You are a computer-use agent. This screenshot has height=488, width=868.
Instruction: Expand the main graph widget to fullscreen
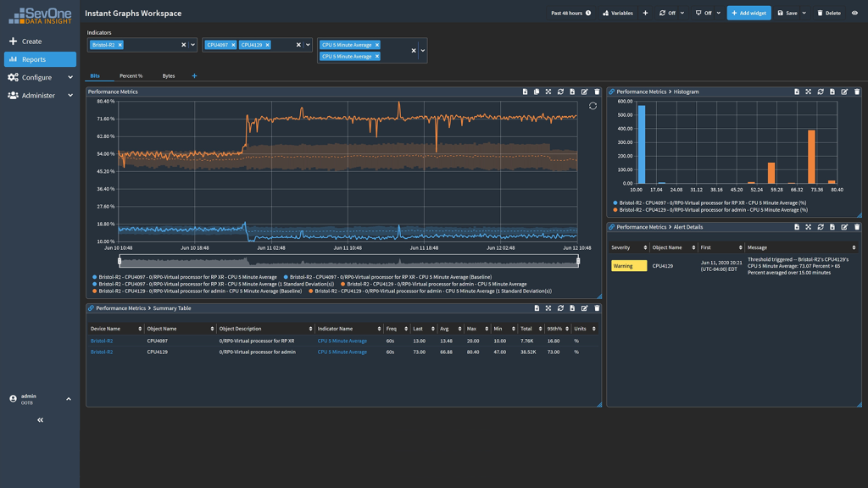tap(548, 91)
